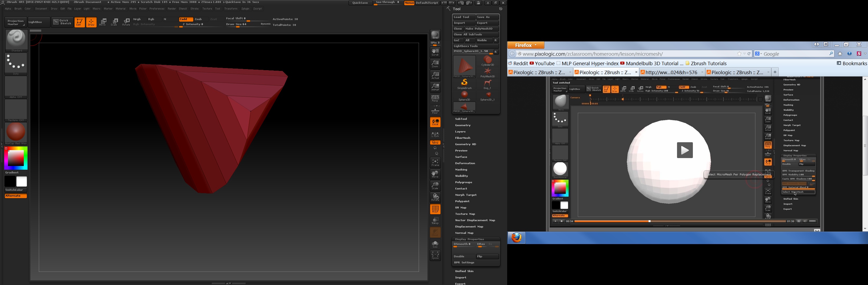Viewport: 868px width, 285px height.
Task: Expand the Deformation sub-palette
Action: (465, 163)
